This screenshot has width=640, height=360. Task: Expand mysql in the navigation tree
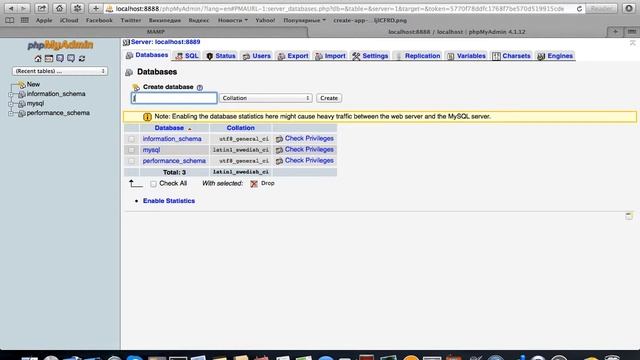[11, 104]
